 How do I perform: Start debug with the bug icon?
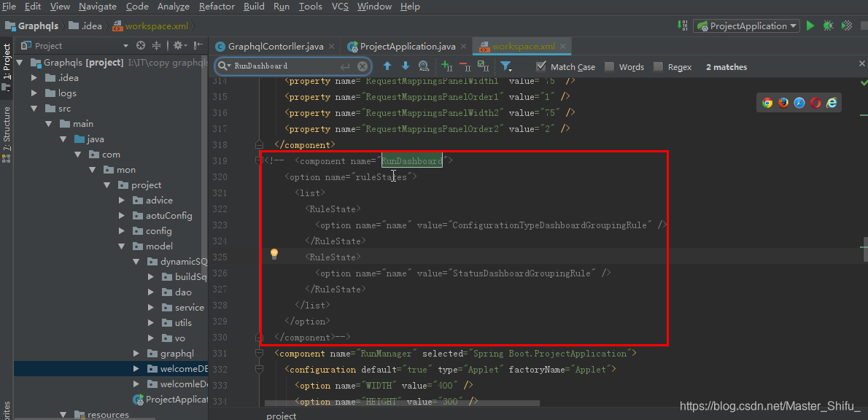(x=828, y=26)
